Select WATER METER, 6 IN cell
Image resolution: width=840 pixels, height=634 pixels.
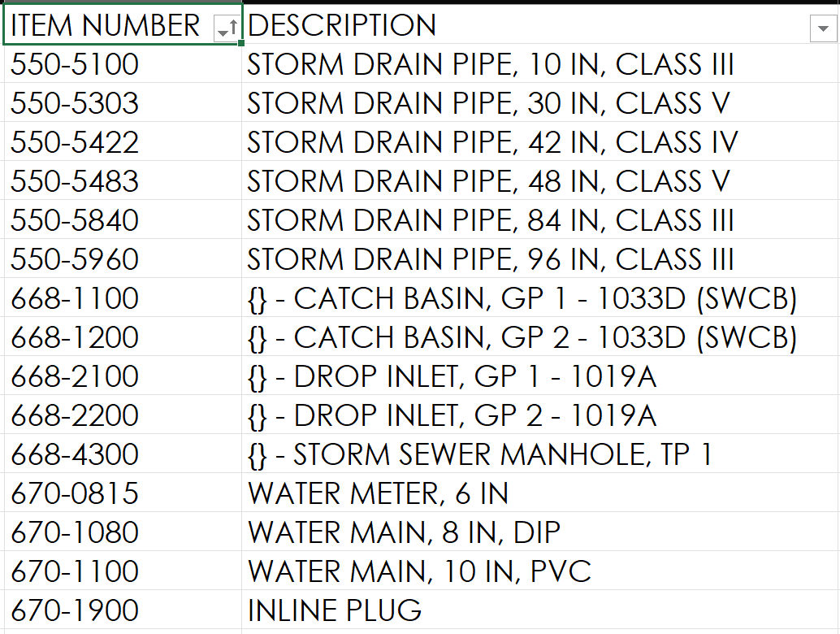[x=378, y=493]
